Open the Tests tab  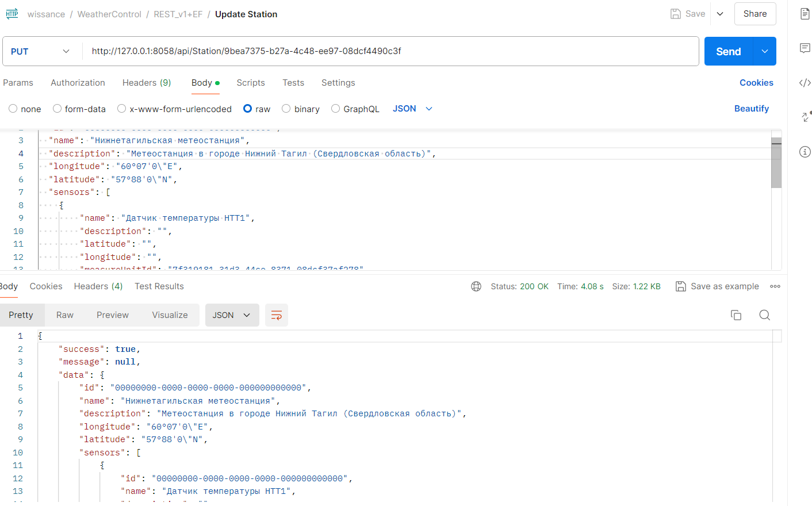[x=293, y=83]
